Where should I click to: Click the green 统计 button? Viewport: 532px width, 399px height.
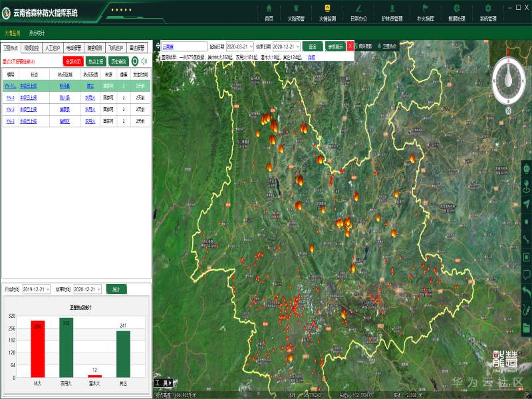(x=116, y=290)
